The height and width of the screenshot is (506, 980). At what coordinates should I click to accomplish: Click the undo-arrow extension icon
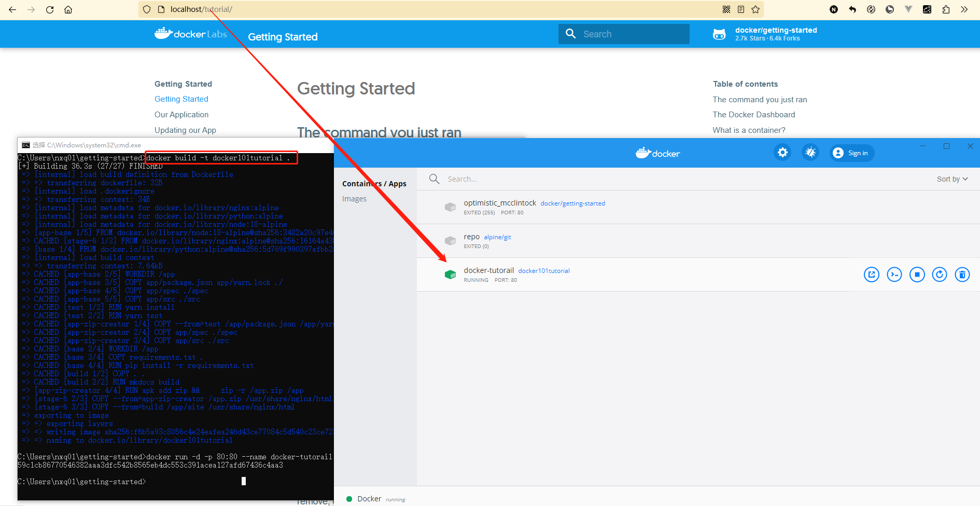[852, 9]
